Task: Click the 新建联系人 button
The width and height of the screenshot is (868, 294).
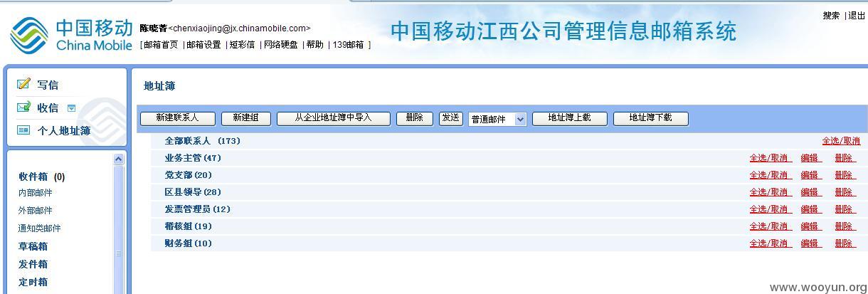Action: click(177, 118)
